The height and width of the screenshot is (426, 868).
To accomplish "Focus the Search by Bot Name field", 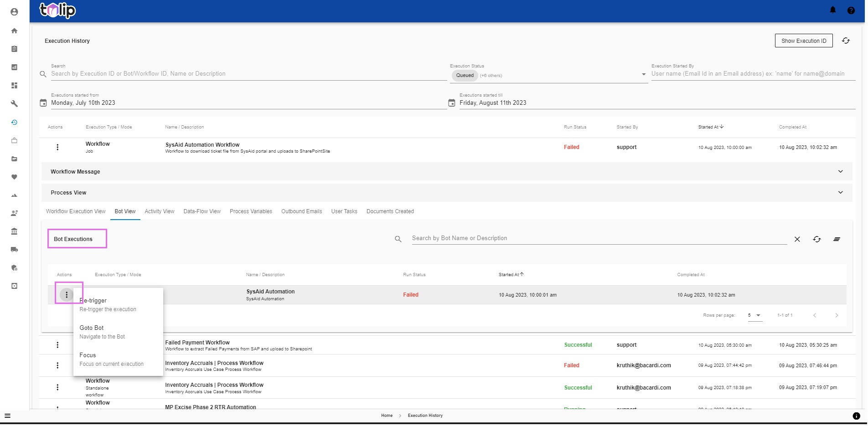I will 599,238.
